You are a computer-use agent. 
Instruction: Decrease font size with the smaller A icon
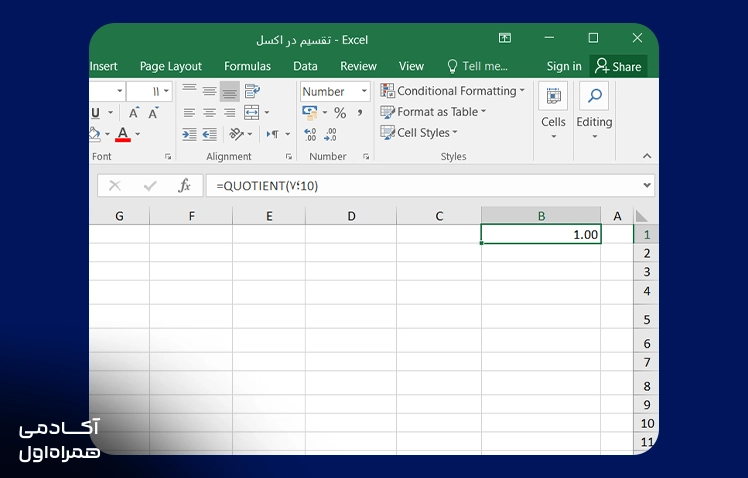pos(153,113)
